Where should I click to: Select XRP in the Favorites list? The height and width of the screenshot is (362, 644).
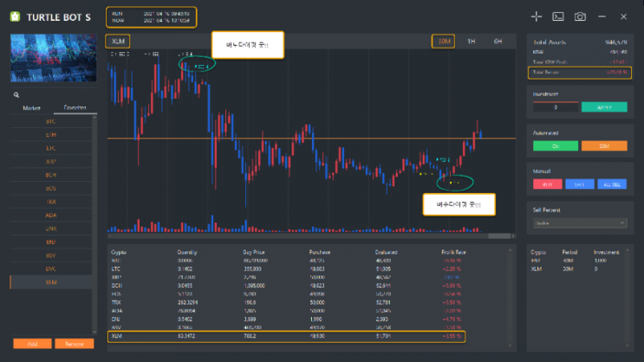point(51,162)
